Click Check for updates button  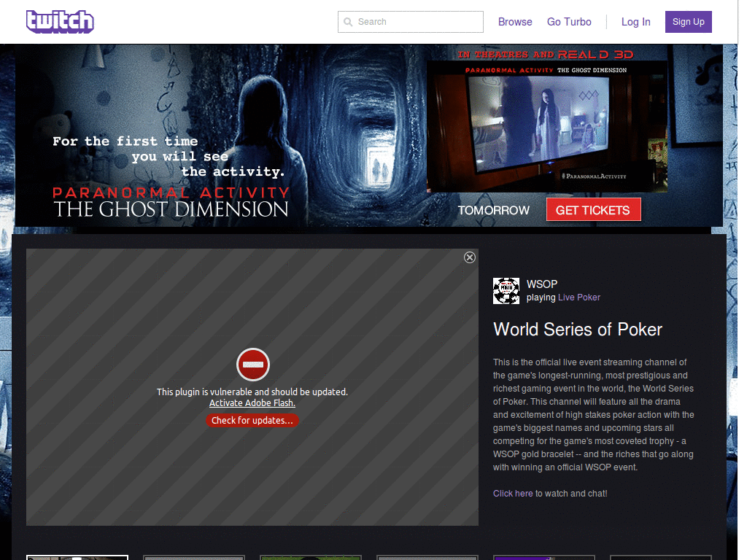252,421
